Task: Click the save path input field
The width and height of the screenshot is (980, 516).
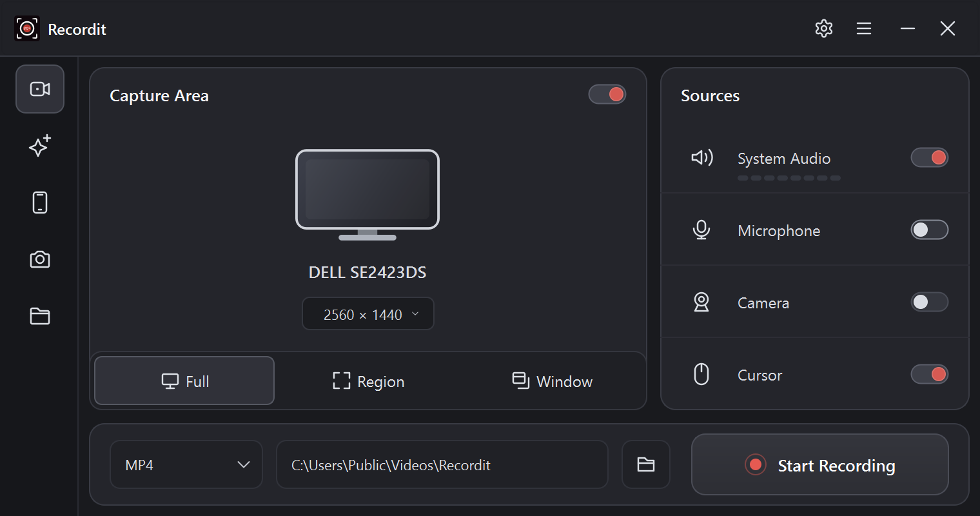Action: (442, 464)
